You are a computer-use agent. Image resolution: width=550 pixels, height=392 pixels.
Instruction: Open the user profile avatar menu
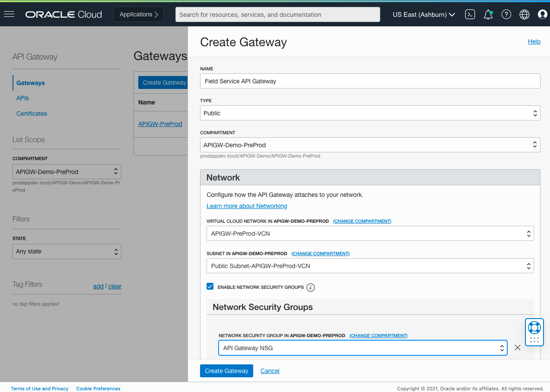tap(542, 14)
